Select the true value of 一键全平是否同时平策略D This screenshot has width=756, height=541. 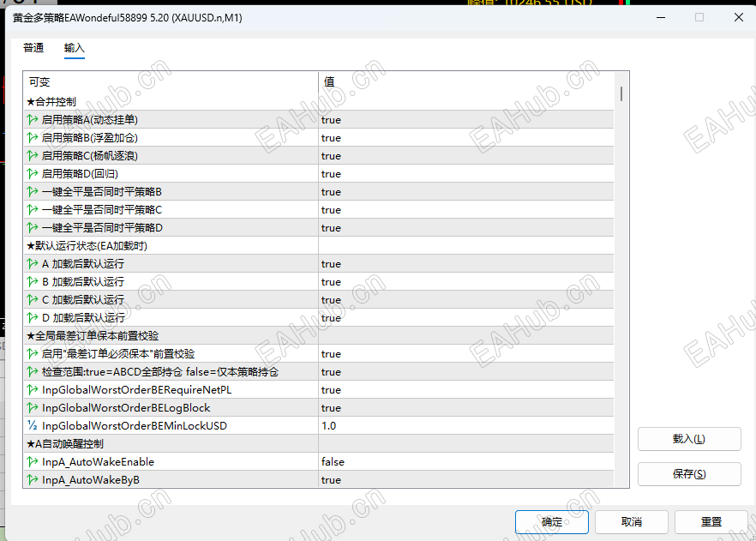pos(331,227)
